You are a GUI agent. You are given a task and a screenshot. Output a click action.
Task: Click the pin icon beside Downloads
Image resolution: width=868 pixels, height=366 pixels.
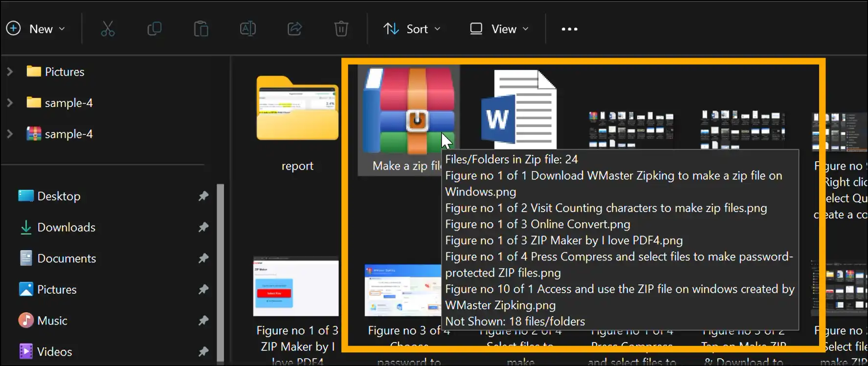pos(203,227)
